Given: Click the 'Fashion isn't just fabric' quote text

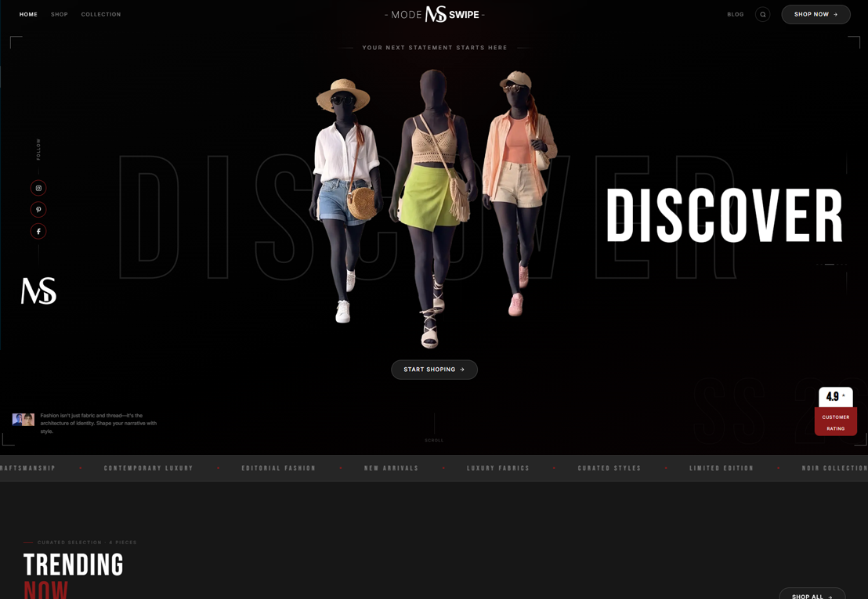Looking at the screenshot, I should point(99,423).
